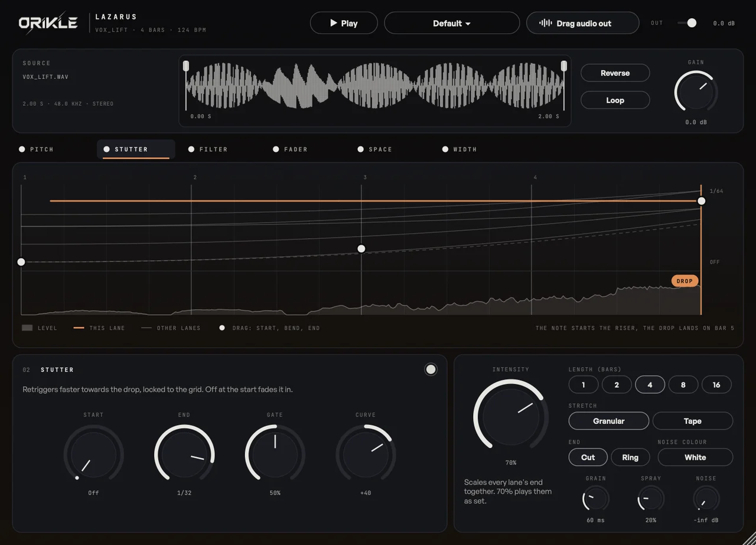Viewport: 756px width, 545px height.
Task: Click the curve bend point handle
Action: (x=361, y=249)
